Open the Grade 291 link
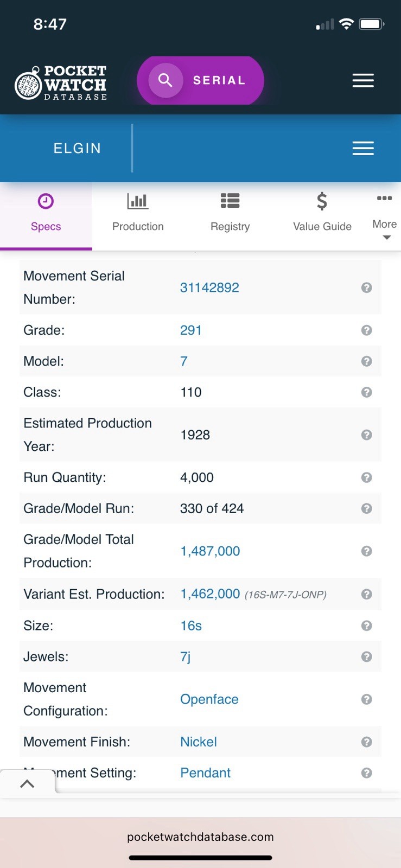Viewport: 401px width, 868px height. 191,330
